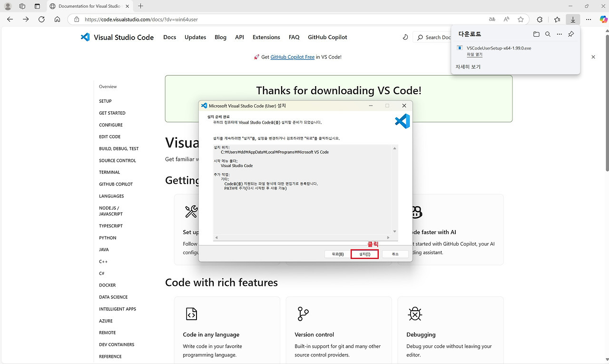The height and width of the screenshot is (364, 609).
Task: Open the Extensions navigation item
Action: (266, 37)
